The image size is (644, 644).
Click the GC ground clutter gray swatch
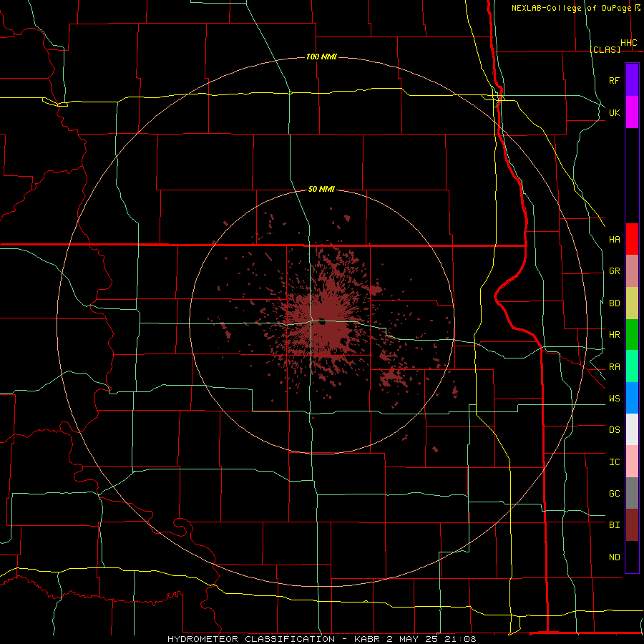[x=632, y=493]
